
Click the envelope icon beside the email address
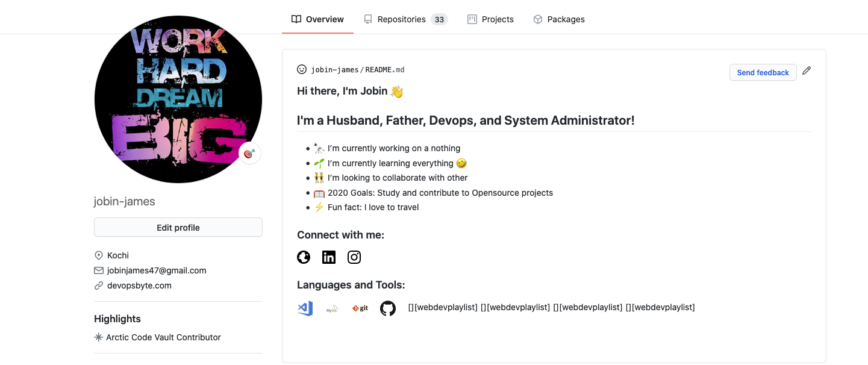(x=99, y=270)
